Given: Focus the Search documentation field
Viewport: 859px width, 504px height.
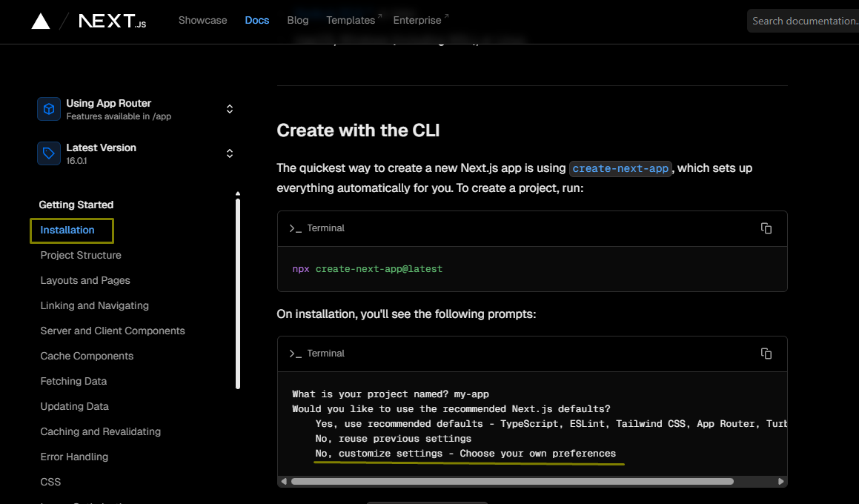Looking at the screenshot, I should click(804, 21).
